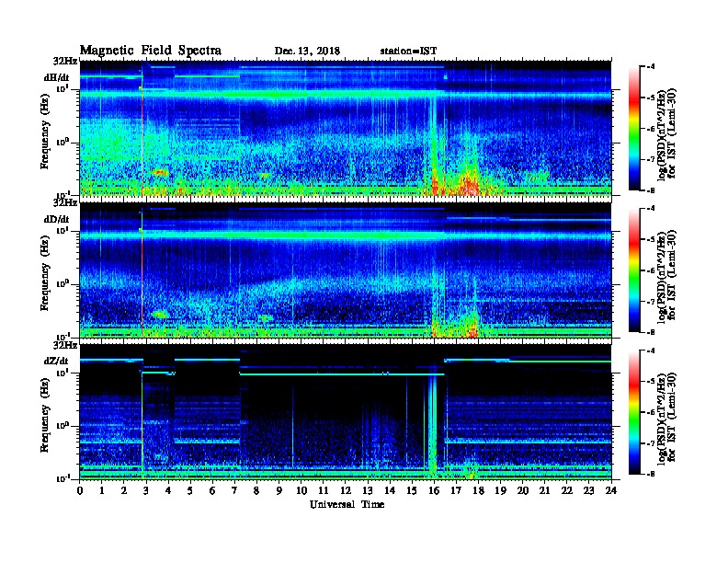Click the dD/dt spectrogram plot
Image resolution: width=728 pixels, height=563 pixels.
[x=346, y=270]
